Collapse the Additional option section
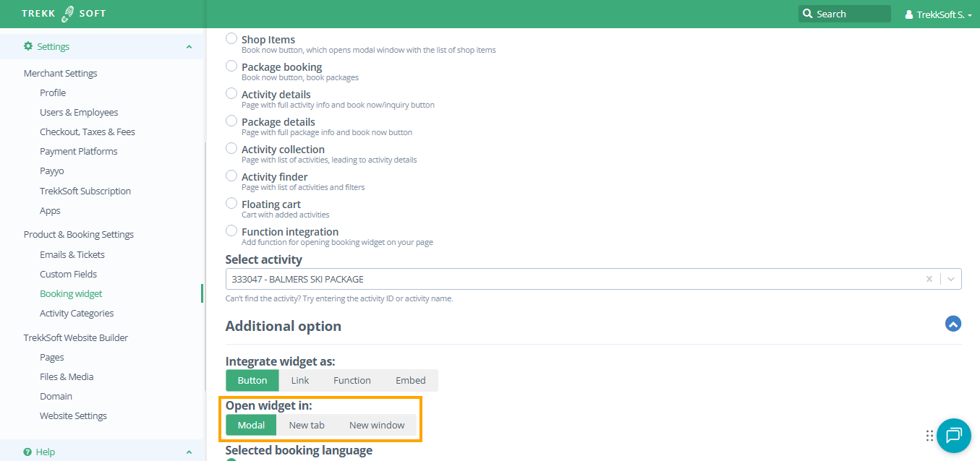Image resolution: width=980 pixels, height=461 pixels. [x=953, y=324]
